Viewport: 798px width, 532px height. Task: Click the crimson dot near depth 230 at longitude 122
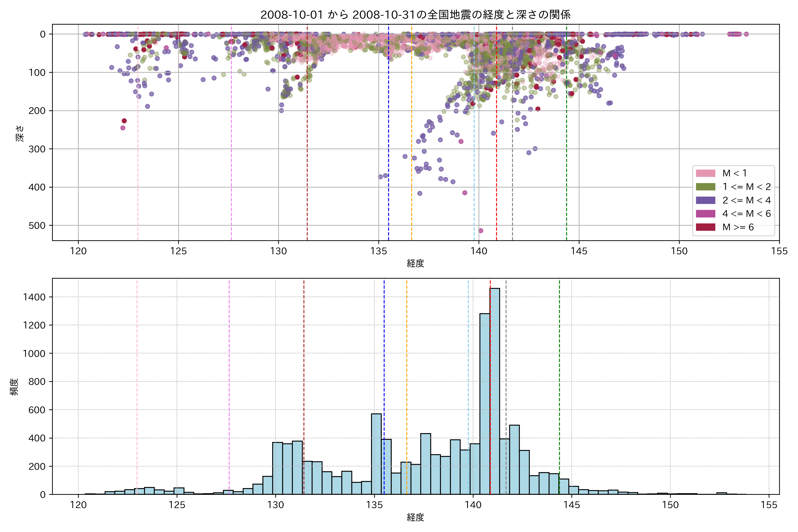124,121
